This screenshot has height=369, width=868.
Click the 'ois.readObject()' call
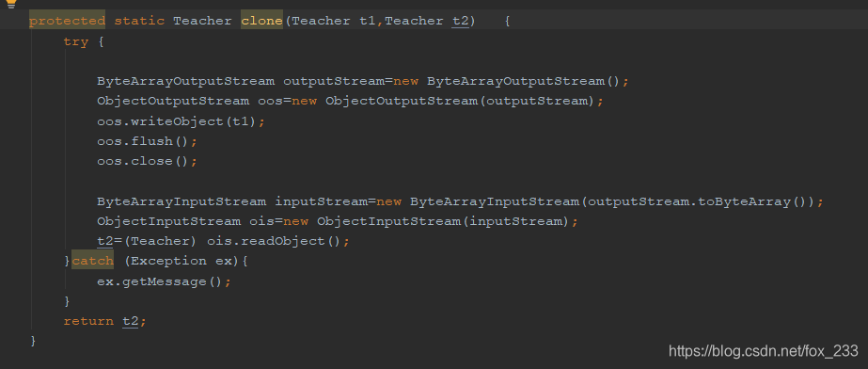[x=275, y=241]
